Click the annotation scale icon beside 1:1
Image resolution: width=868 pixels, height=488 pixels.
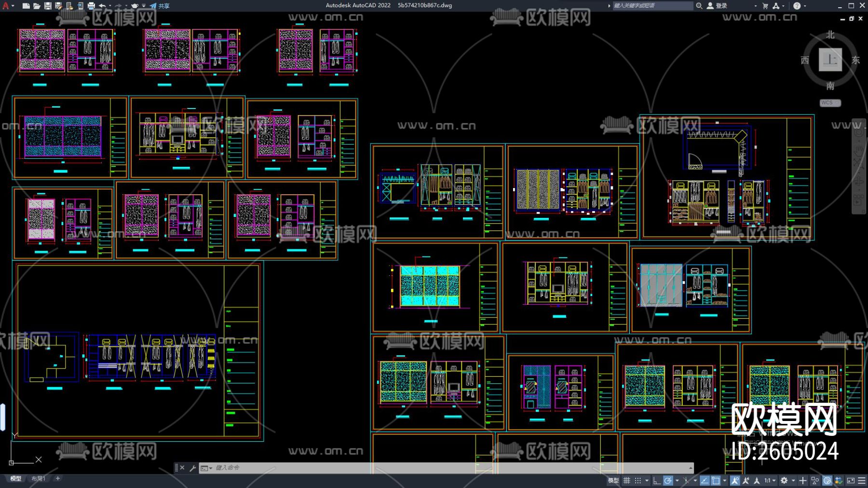coord(757,480)
